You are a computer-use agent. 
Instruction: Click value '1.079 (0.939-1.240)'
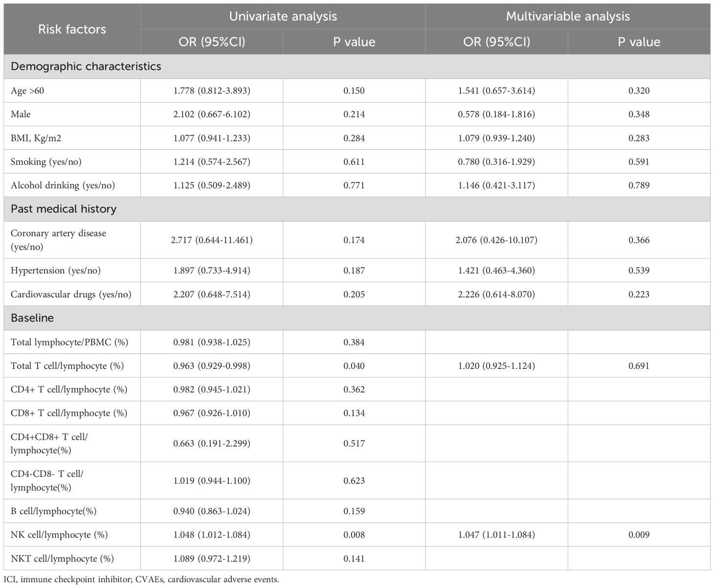[x=496, y=138]
